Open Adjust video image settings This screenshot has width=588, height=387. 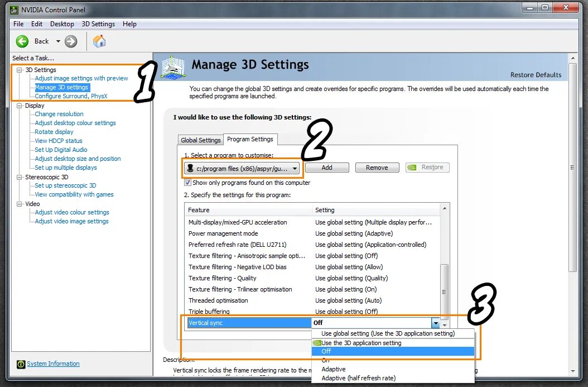(71, 222)
